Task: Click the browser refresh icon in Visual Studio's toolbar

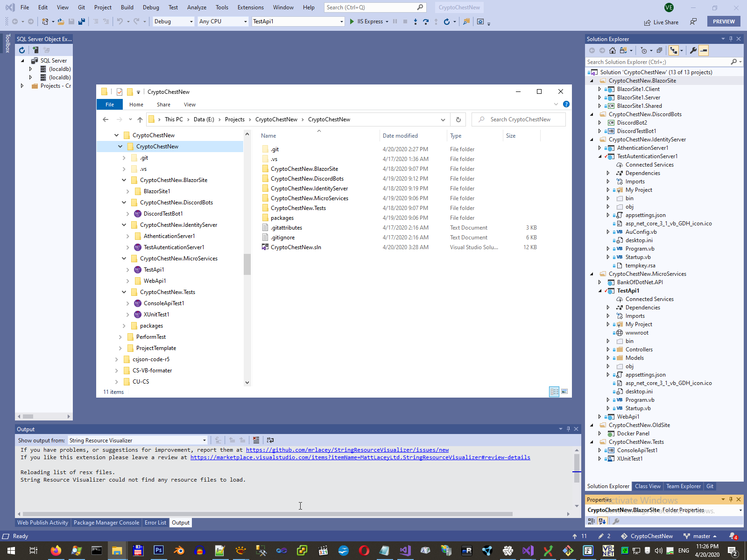Action: tap(447, 21)
